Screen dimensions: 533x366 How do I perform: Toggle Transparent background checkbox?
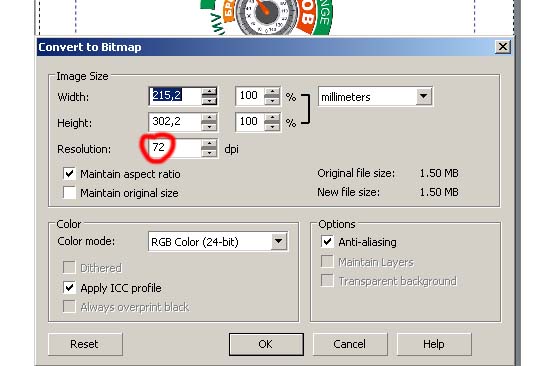pos(327,281)
